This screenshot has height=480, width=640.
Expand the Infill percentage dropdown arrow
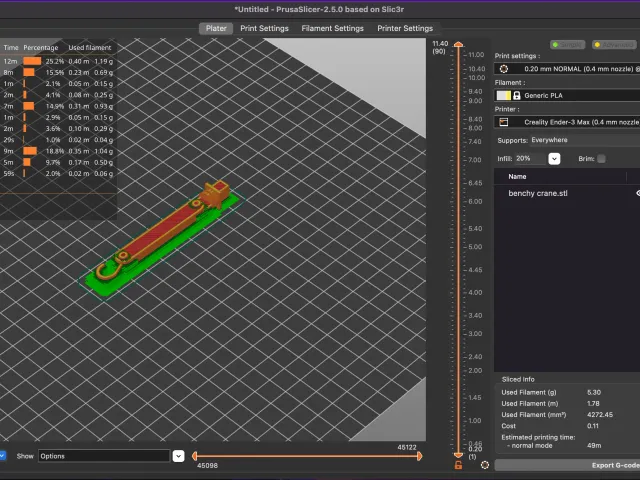point(554,159)
